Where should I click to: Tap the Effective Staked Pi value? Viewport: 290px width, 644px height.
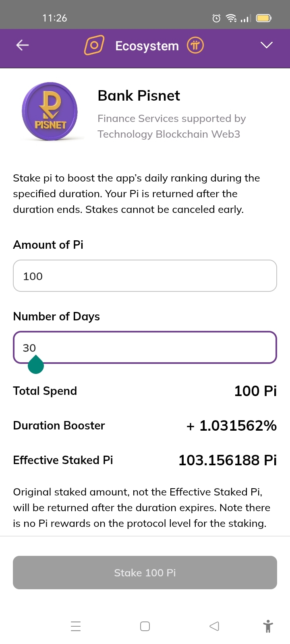(227, 460)
